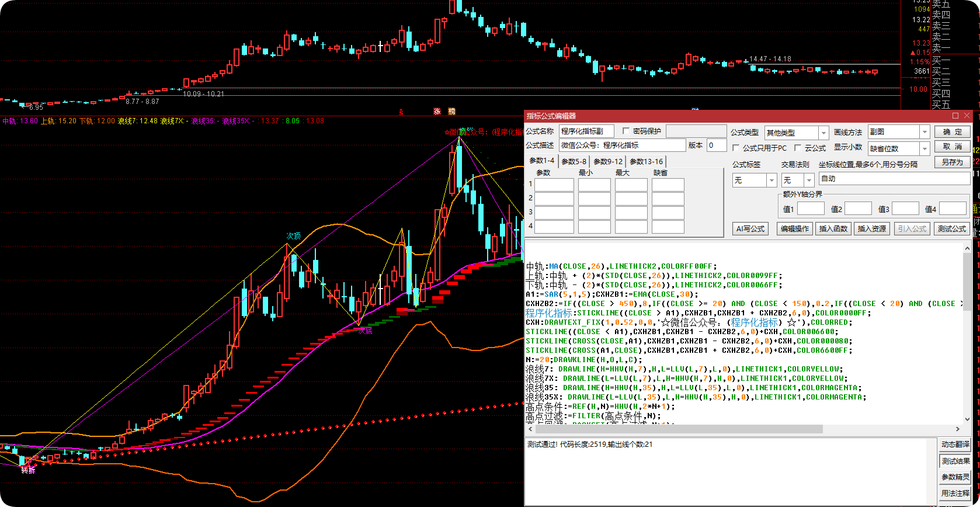
Task: Close the 指标公式编辑器 dialog
Action: [x=967, y=116]
